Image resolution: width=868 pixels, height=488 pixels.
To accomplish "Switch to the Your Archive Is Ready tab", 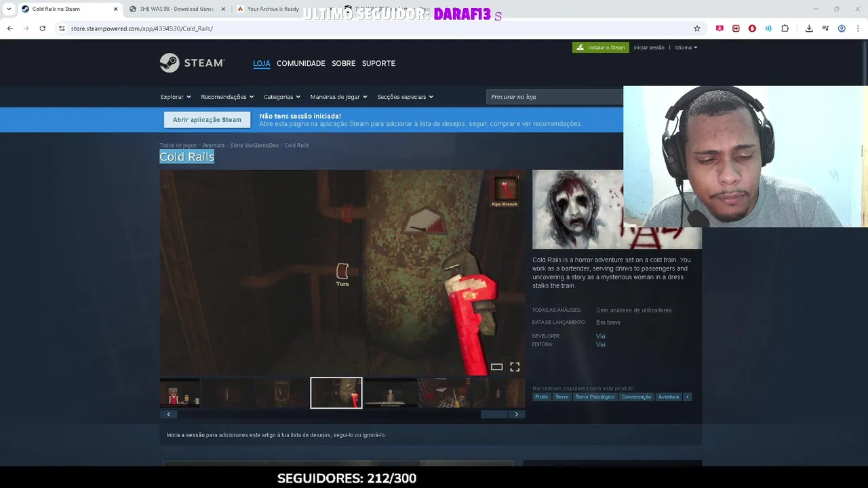I will [x=273, y=9].
